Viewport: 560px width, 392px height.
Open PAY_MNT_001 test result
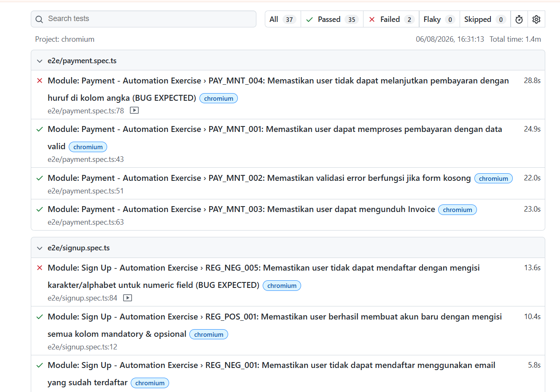275,137
